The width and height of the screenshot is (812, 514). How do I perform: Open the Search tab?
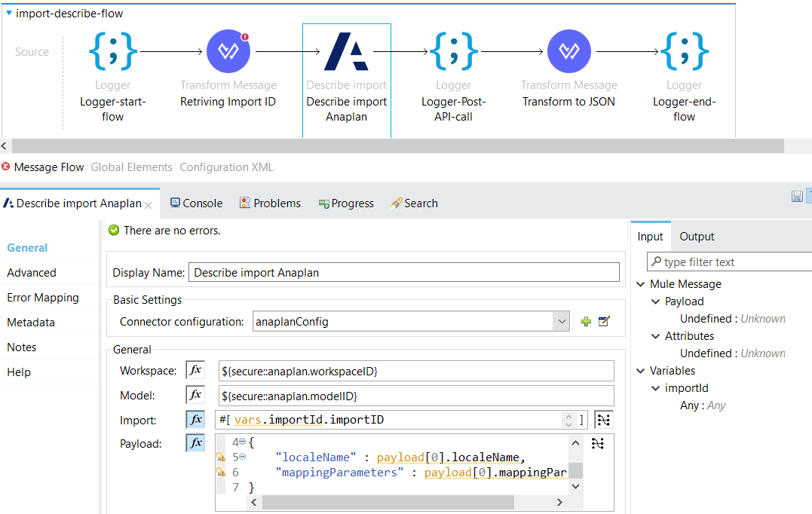[414, 203]
